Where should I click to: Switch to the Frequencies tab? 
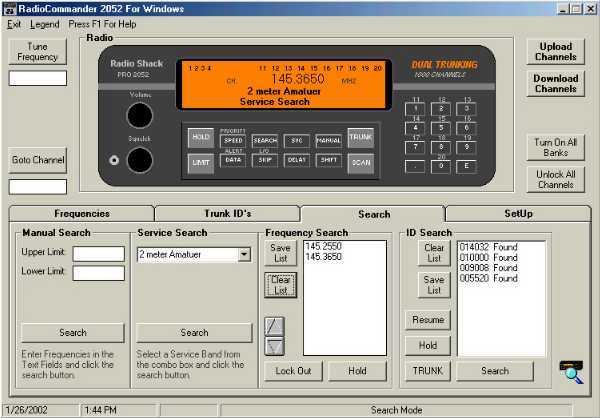(82, 214)
